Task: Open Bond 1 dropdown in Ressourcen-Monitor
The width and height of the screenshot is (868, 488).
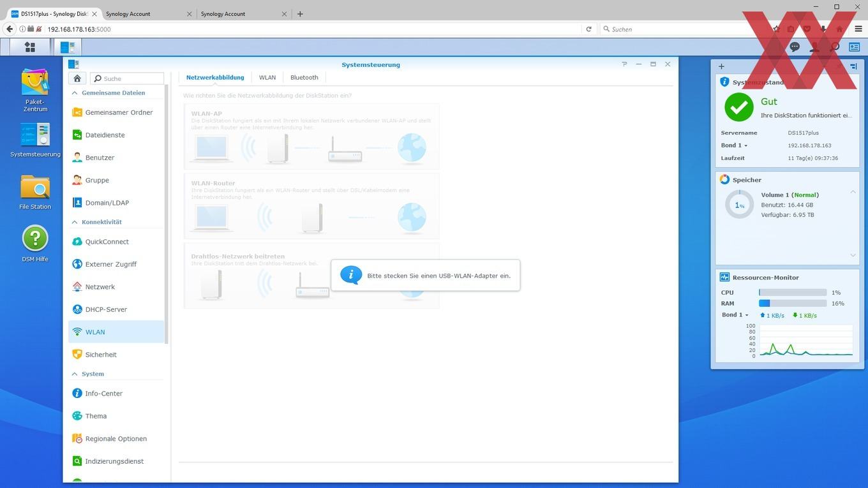Action: tap(735, 315)
